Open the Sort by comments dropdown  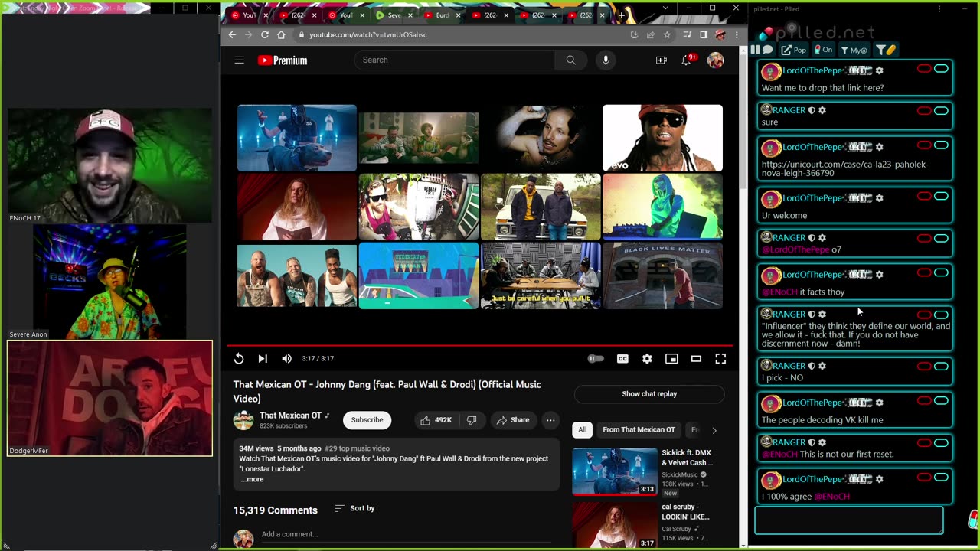pyautogui.click(x=354, y=508)
